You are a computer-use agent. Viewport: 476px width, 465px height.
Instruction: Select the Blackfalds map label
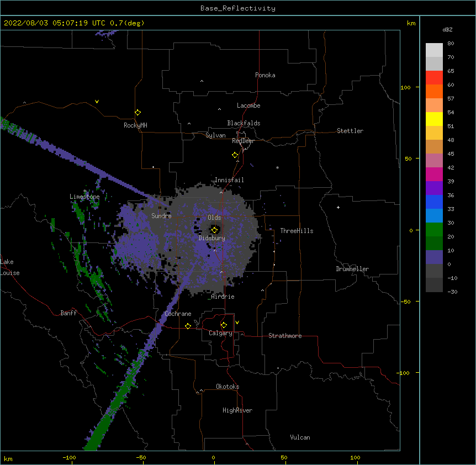pos(244,123)
